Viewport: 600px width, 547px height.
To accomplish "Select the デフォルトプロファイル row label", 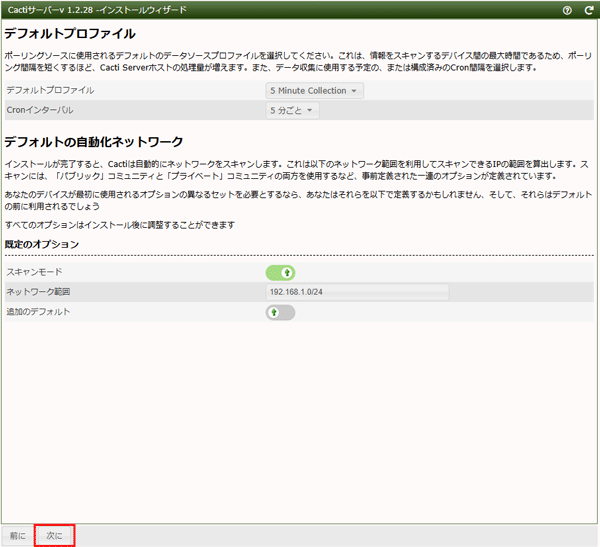I will click(x=50, y=90).
